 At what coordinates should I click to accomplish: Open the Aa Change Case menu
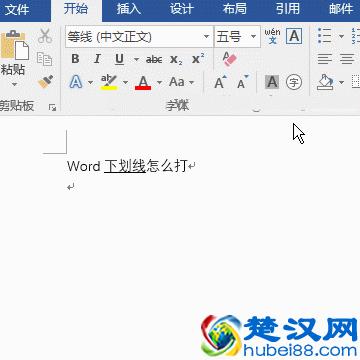[181, 82]
